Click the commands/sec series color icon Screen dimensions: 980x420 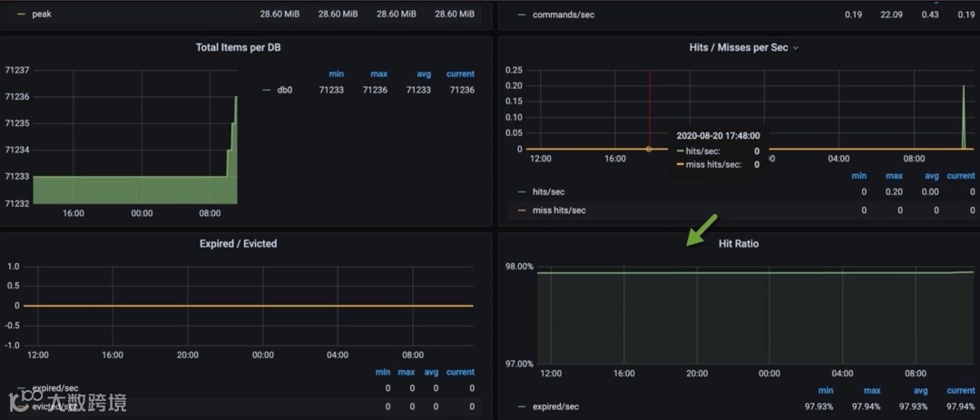click(x=521, y=14)
